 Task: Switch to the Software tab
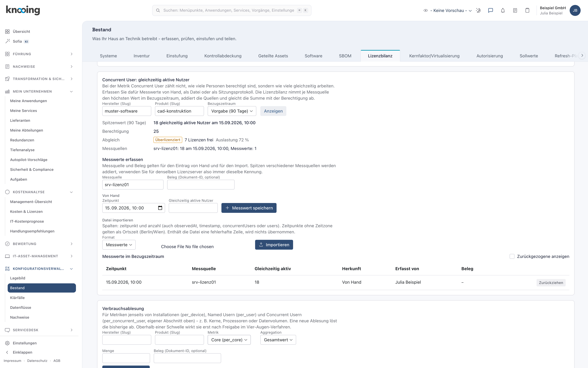(313, 56)
